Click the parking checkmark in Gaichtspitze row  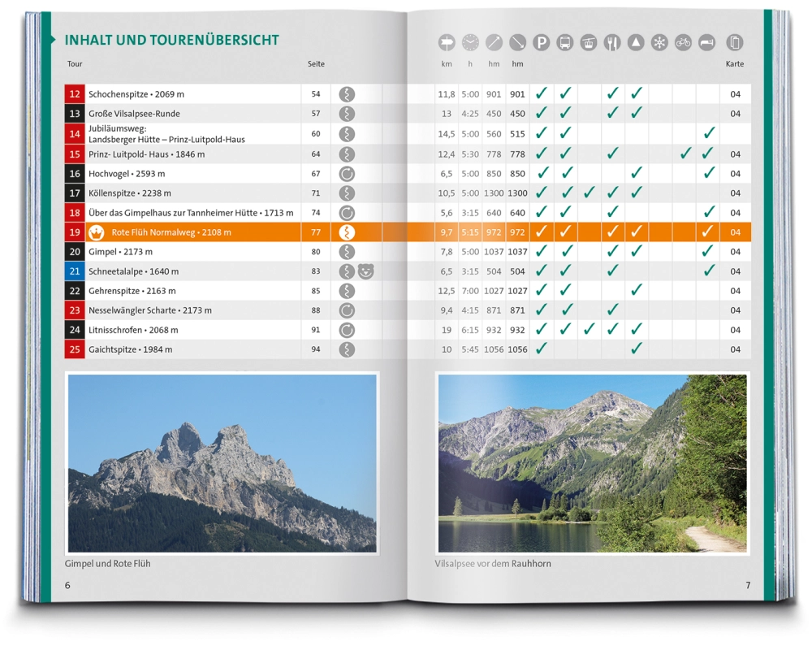click(x=542, y=349)
